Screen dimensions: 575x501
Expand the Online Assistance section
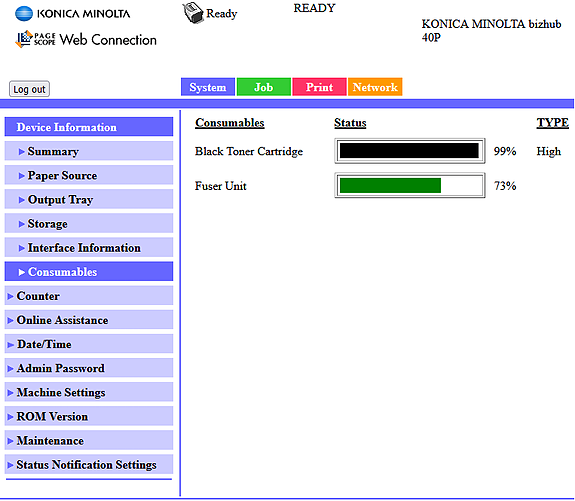click(89, 320)
